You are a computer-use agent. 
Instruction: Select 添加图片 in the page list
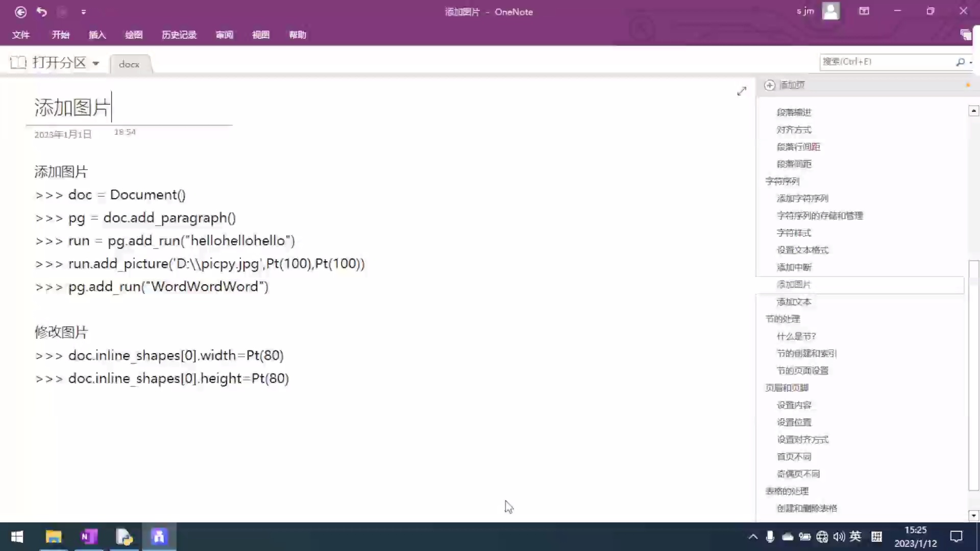(794, 284)
